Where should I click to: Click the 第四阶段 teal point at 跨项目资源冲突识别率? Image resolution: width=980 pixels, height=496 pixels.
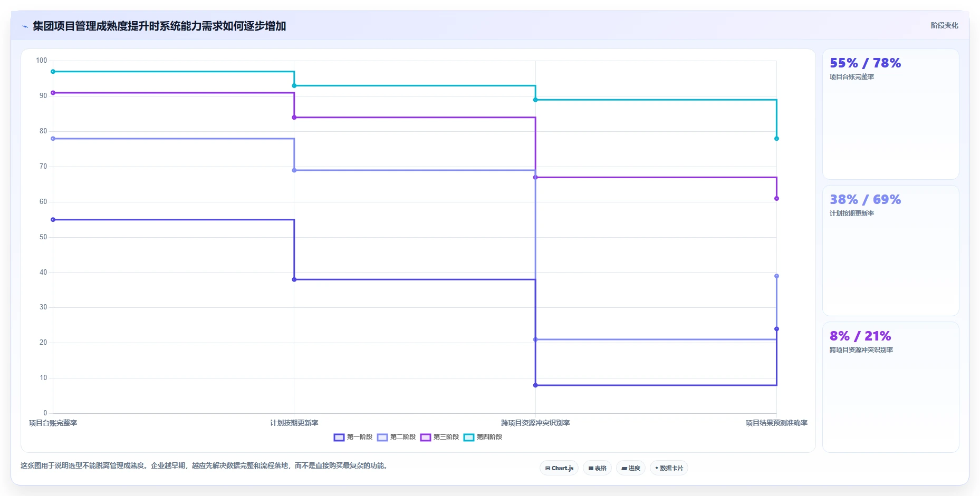[x=535, y=100]
